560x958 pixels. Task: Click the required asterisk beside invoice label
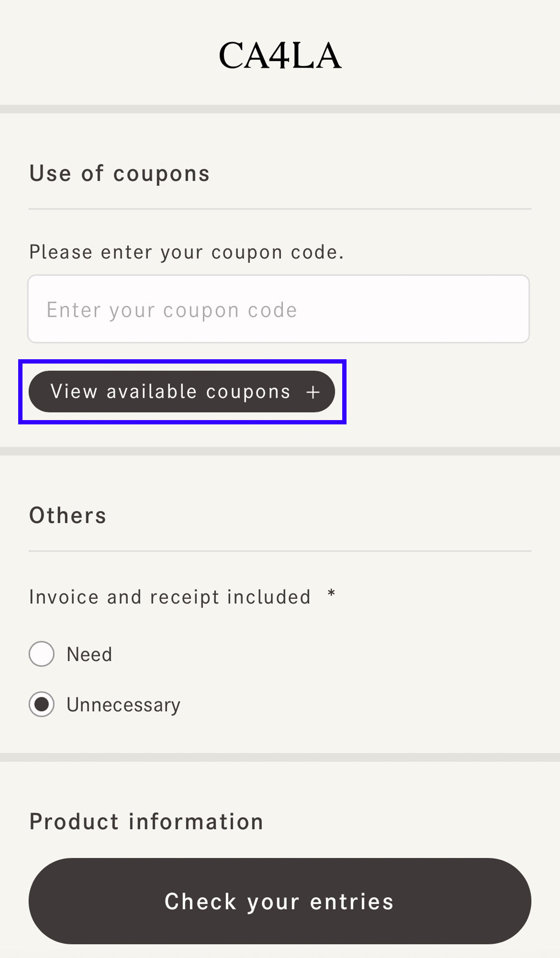click(331, 595)
